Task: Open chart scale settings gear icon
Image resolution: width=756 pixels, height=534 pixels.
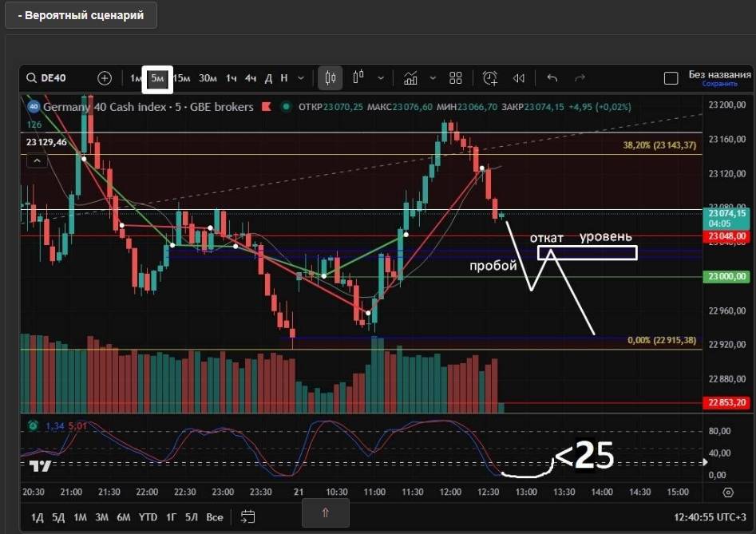Action: click(727, 492)
